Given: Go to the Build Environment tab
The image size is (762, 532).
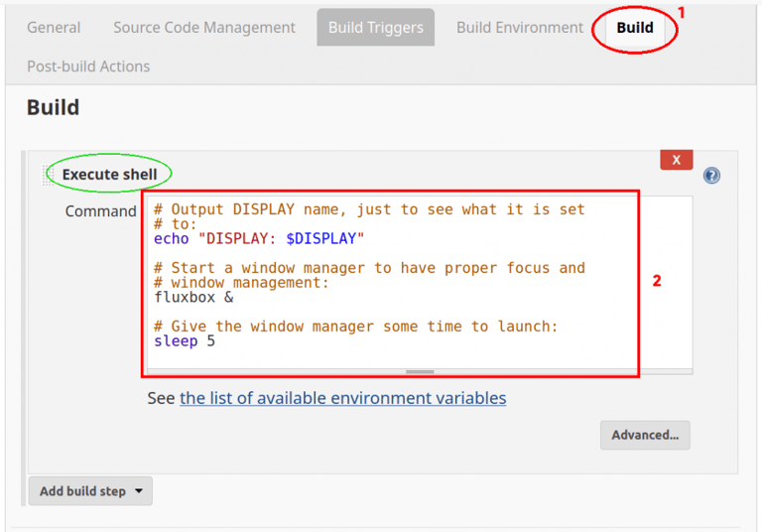Looking at the screenshot, I should click(520, 28).
